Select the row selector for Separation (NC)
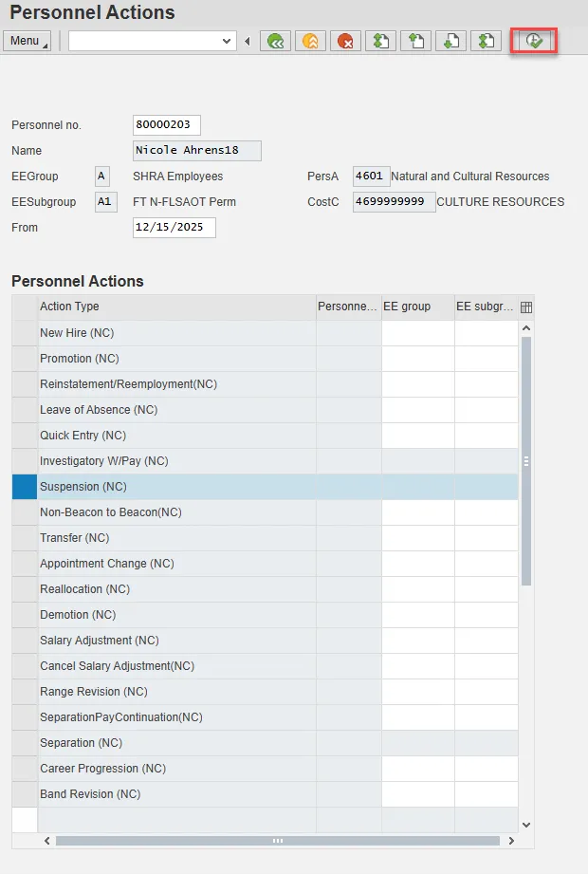Image resolution: width=588 pixels, height=874 pixels. (25, 743)
